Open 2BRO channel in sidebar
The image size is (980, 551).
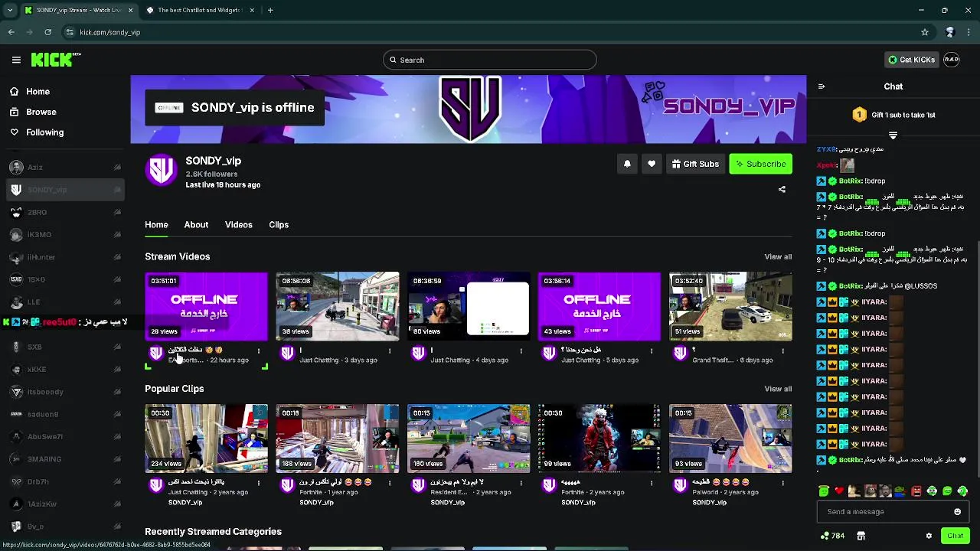pyautogui.click(x=65, y=212)
